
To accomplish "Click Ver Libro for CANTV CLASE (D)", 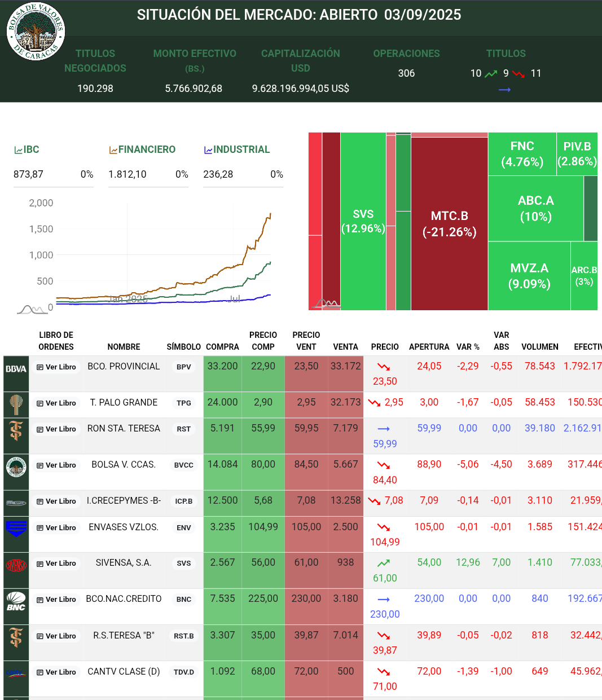I will (x=56, y=672).
